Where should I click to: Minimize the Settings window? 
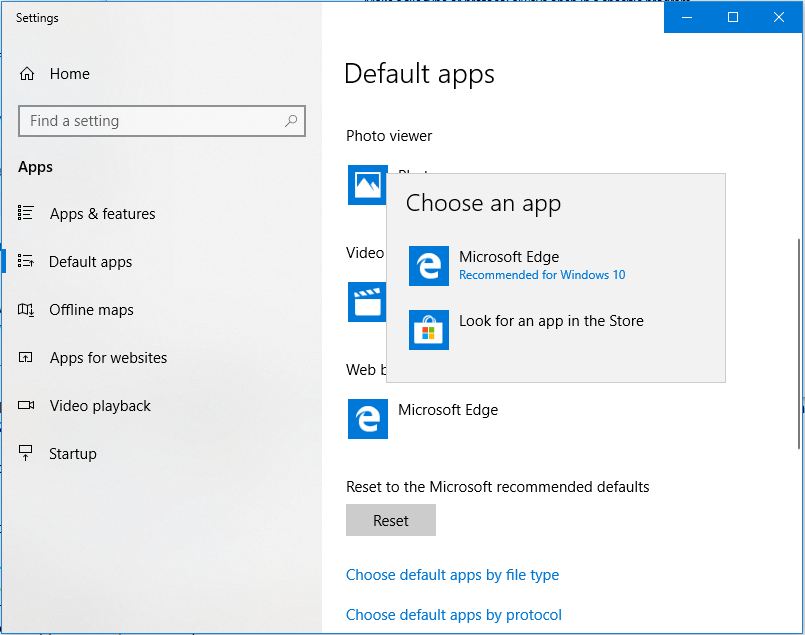687,17
